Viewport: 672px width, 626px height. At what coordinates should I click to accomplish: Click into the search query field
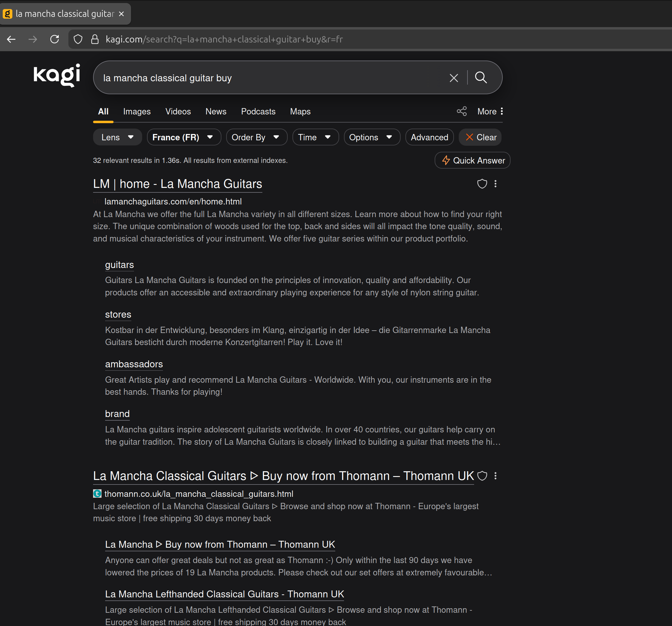(x=270, y=78)
